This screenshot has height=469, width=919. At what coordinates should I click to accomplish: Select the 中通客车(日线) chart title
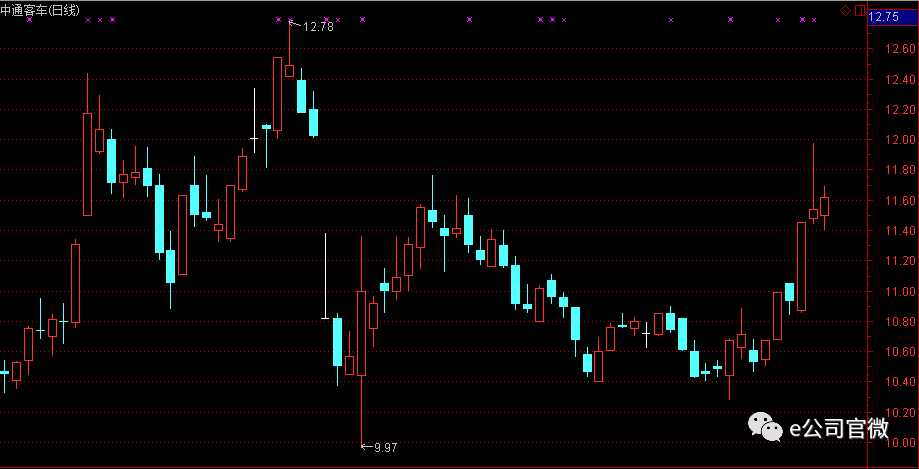[x=40, y=9]
